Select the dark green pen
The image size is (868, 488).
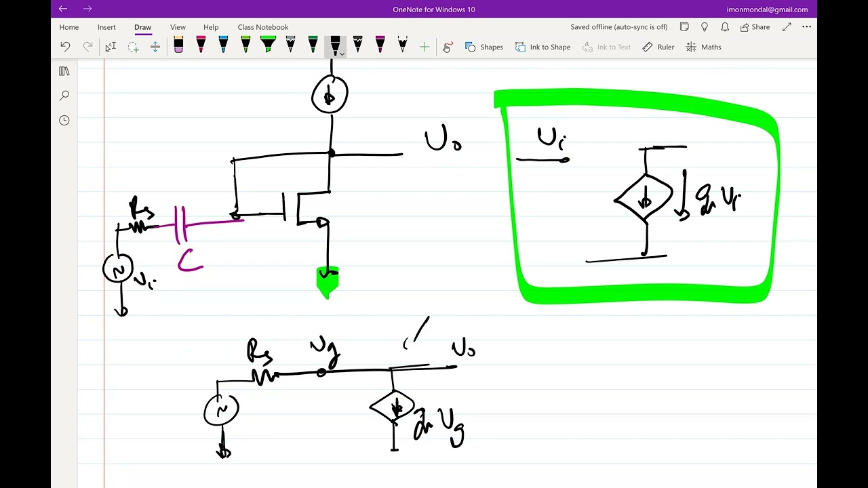coord(313,45)
